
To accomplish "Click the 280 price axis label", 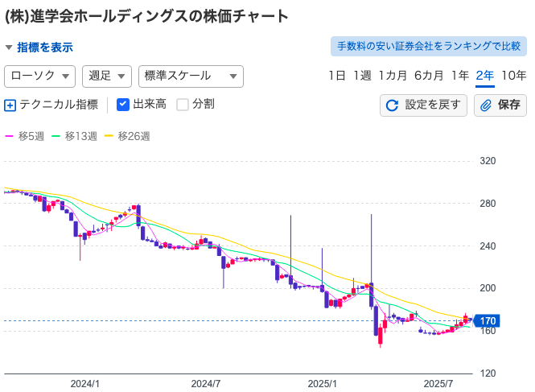I will point(488,204).
